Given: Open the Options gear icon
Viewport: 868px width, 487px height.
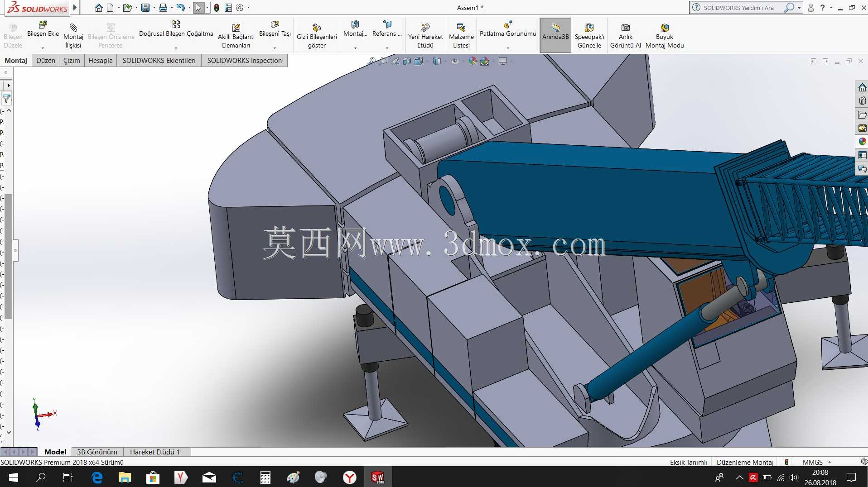Looking at the screenshot, I should pos(240,8).
